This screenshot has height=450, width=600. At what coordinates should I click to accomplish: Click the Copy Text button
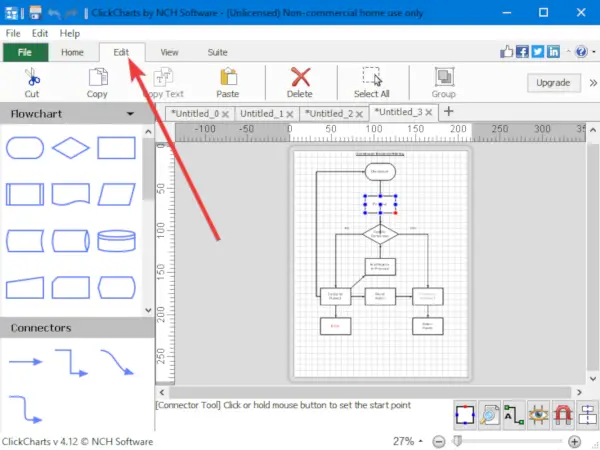point(164,82)
